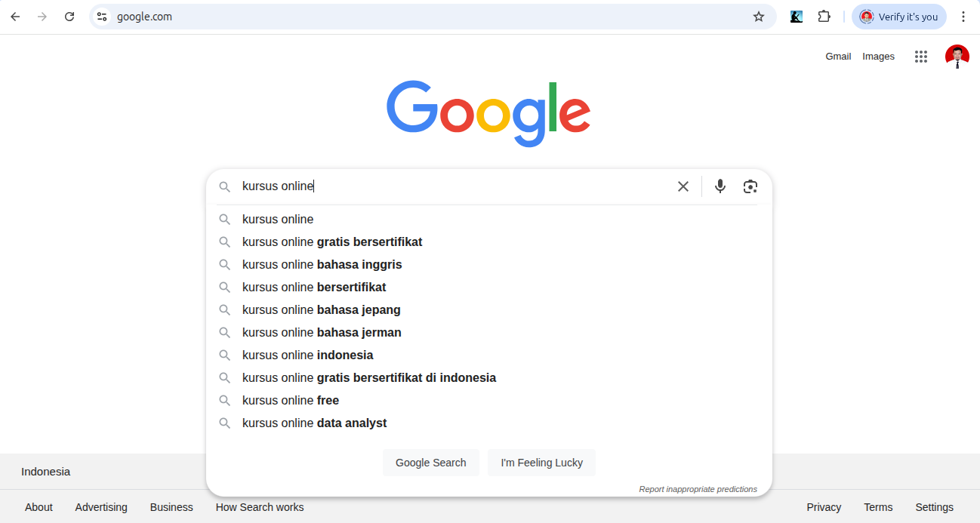View site information in the address bar

click(x=103, y=17)
